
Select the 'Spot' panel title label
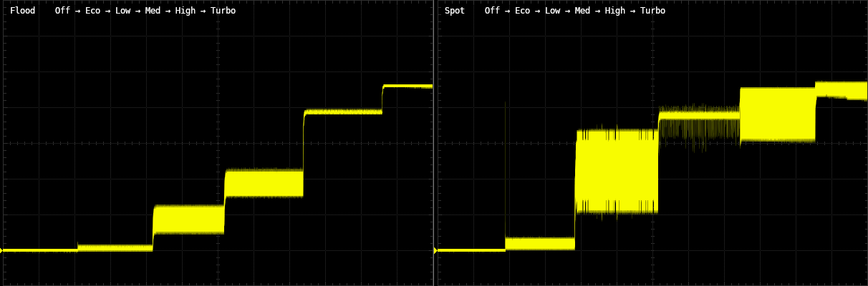pyautogui.click(x=454, y=11)
